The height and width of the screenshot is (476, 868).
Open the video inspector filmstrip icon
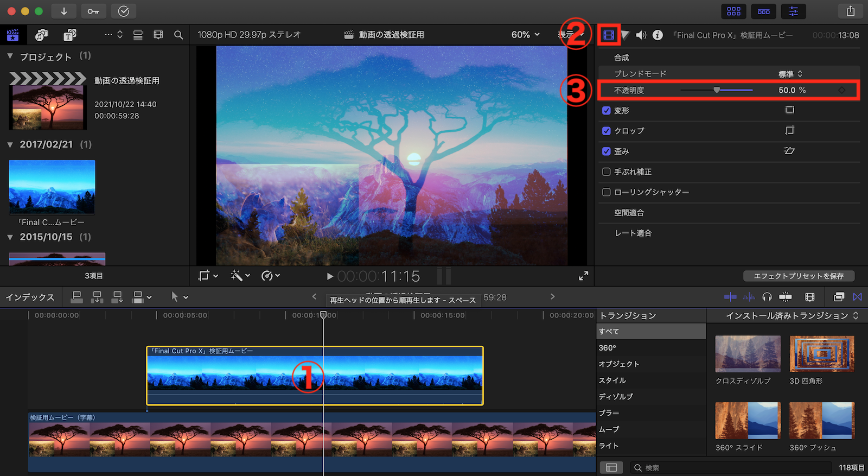609,35
